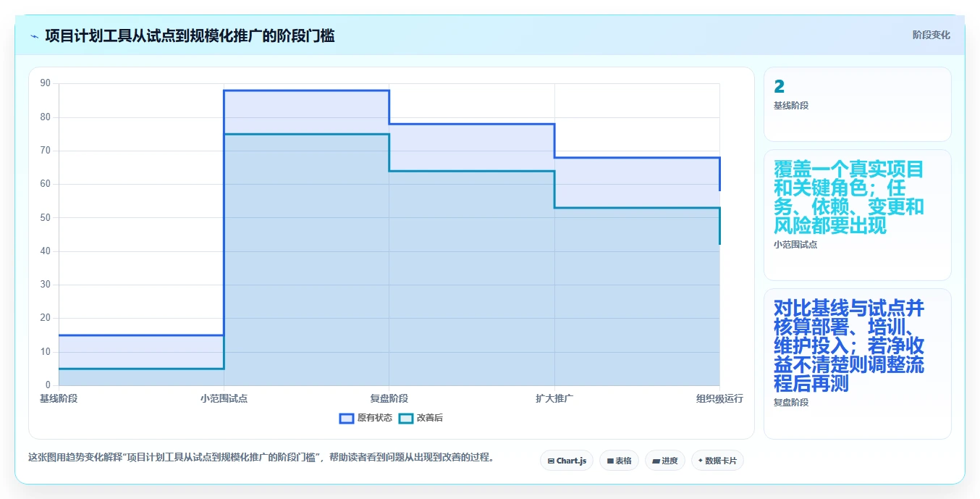Click the 进度 tag button
Screen dimensions: 980x499
pos(665,461)
